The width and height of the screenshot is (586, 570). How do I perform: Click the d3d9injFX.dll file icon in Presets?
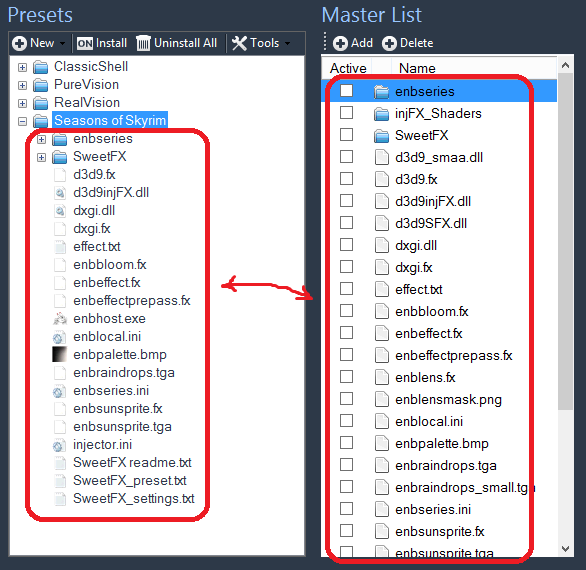coord(59,193)
